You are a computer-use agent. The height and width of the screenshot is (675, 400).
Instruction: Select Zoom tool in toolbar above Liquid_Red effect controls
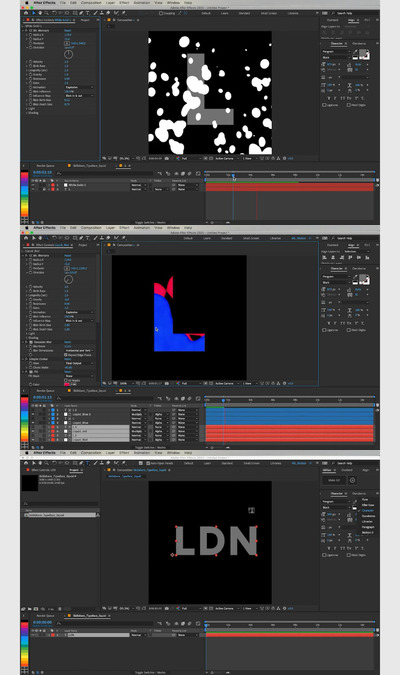[x=47, y=238]
